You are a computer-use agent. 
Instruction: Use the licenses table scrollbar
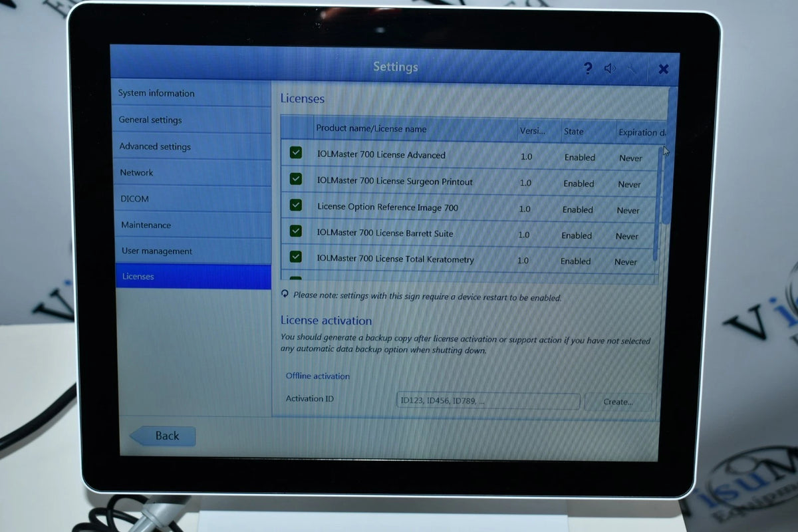(x=658, y=203)
